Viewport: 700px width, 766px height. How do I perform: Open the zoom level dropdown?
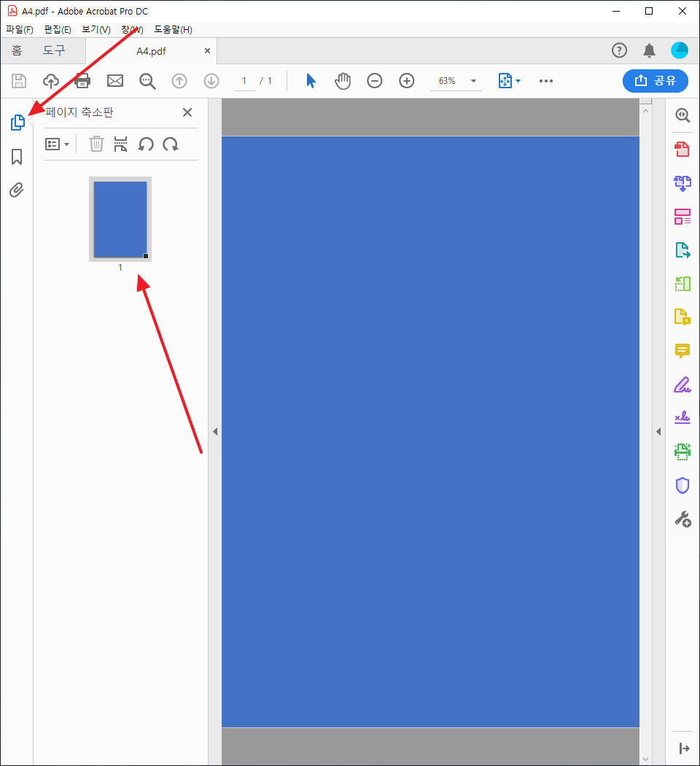coord(473,81)
